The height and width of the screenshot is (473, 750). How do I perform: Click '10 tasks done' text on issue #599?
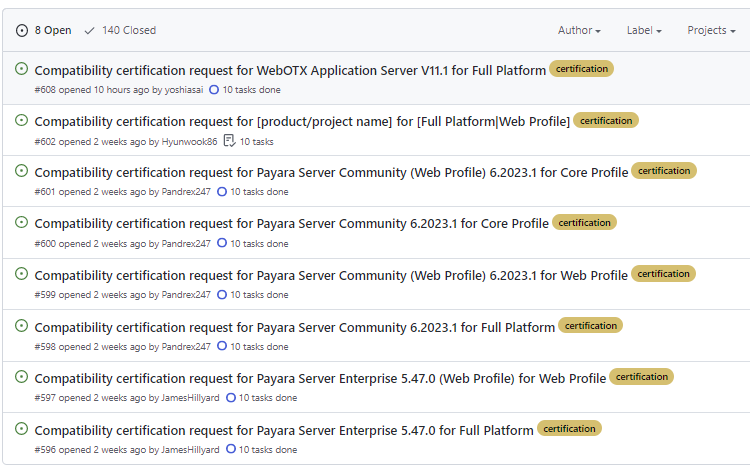(259, 295)
